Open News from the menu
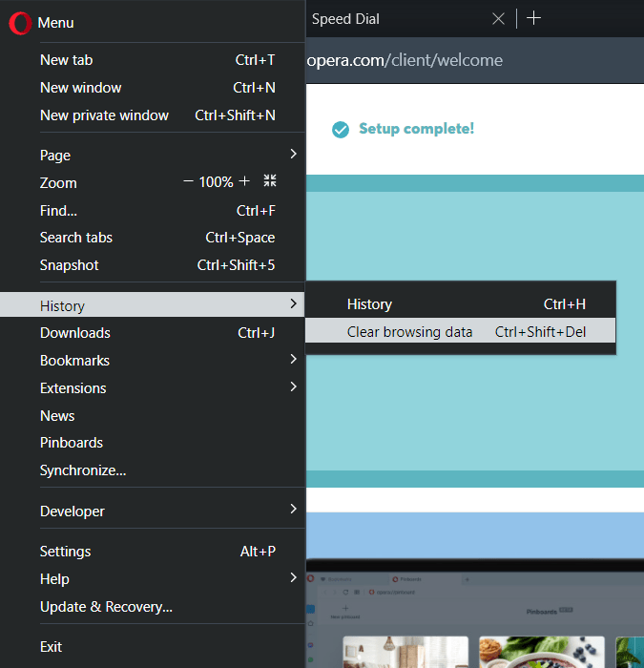The height and width of the screenshot is (668, 644). (x=153, y=416)
